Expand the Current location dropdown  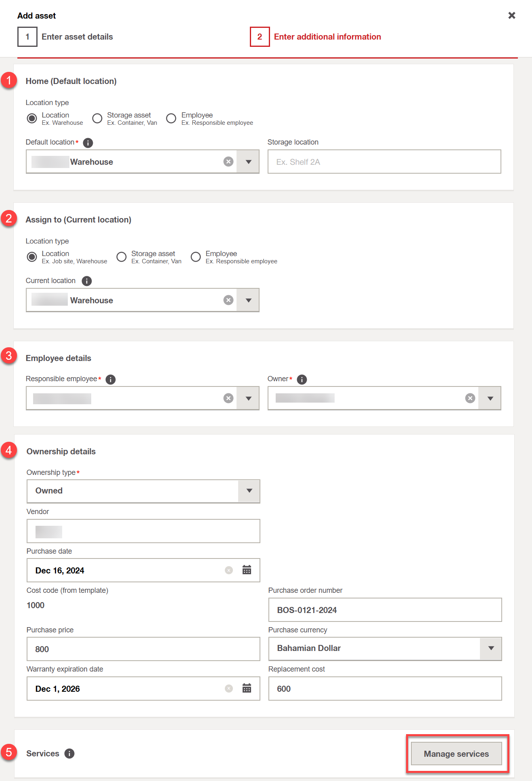pyautogui.click(x=248, y=300)
